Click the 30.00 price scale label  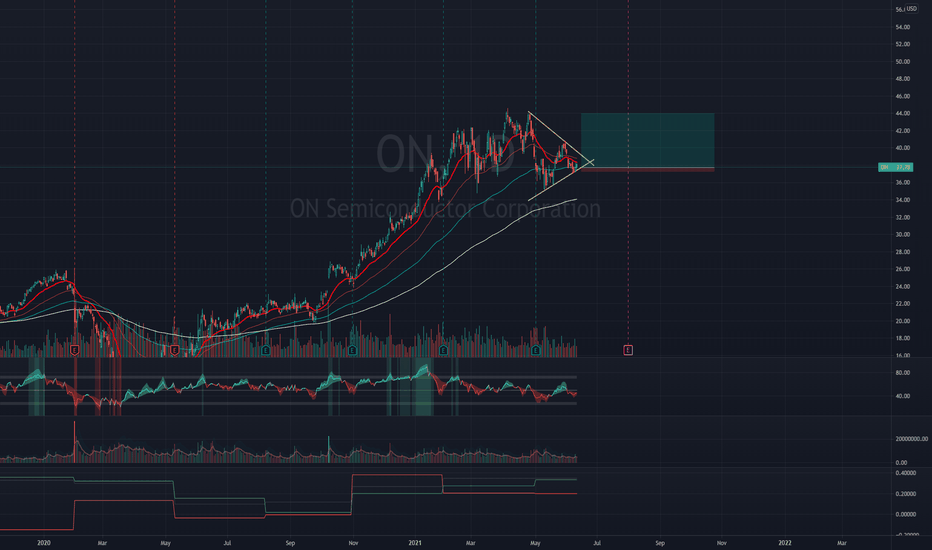pos(902,235)
